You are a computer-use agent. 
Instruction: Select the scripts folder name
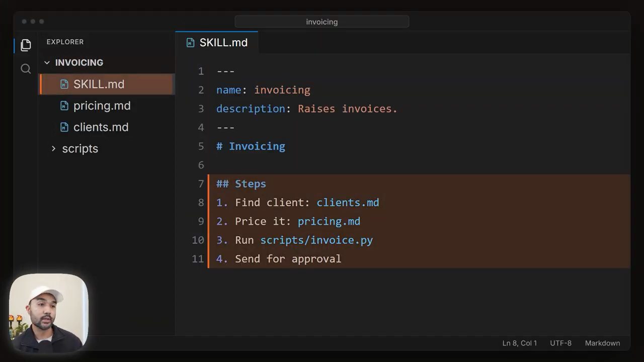pyautogui.click(x=80, y=149)
